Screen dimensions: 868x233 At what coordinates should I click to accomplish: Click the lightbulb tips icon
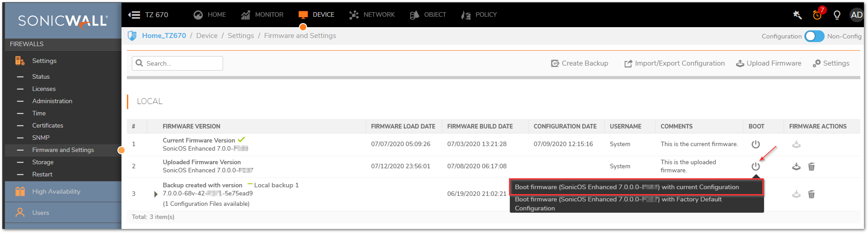(x=837, y=15)
